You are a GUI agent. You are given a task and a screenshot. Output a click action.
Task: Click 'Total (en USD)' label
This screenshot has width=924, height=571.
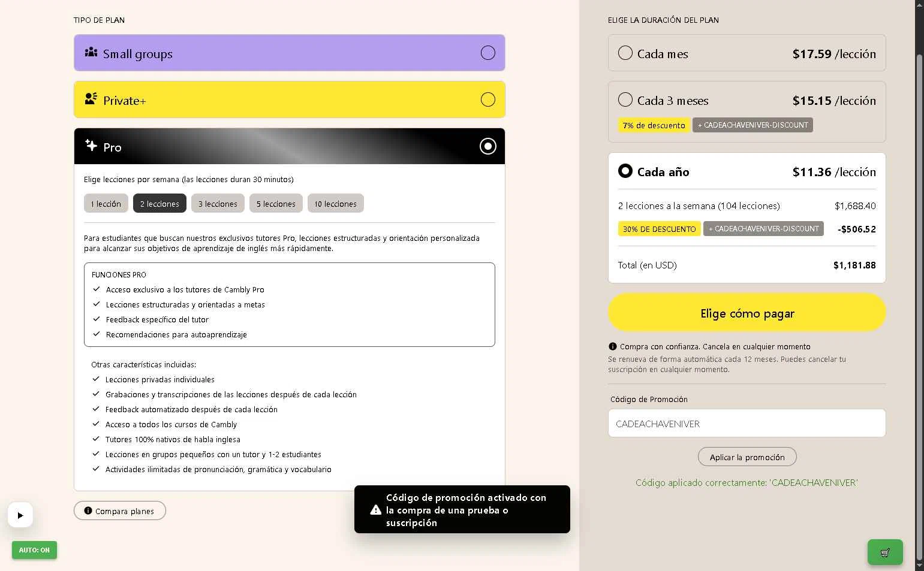click(x=647, y=265)
